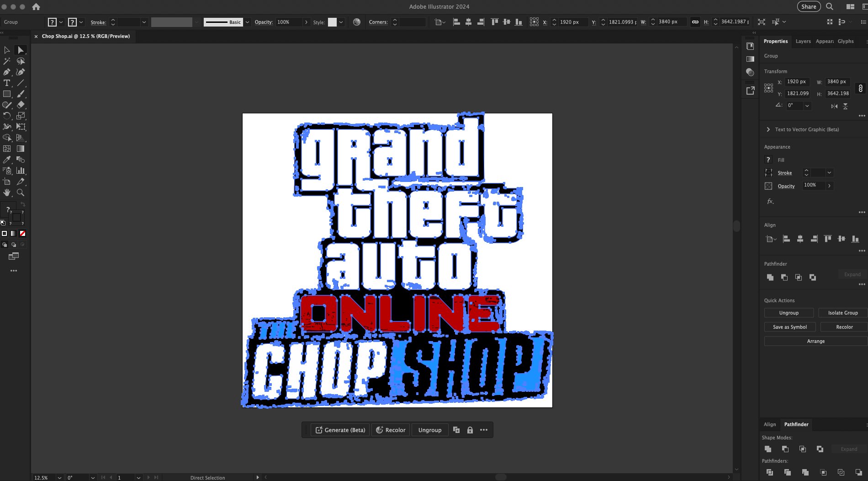Image resolution: width=868 pixels, height=481 pixels.
Task: Click Generate (Beta) in task bar
Action: point(340,430)
